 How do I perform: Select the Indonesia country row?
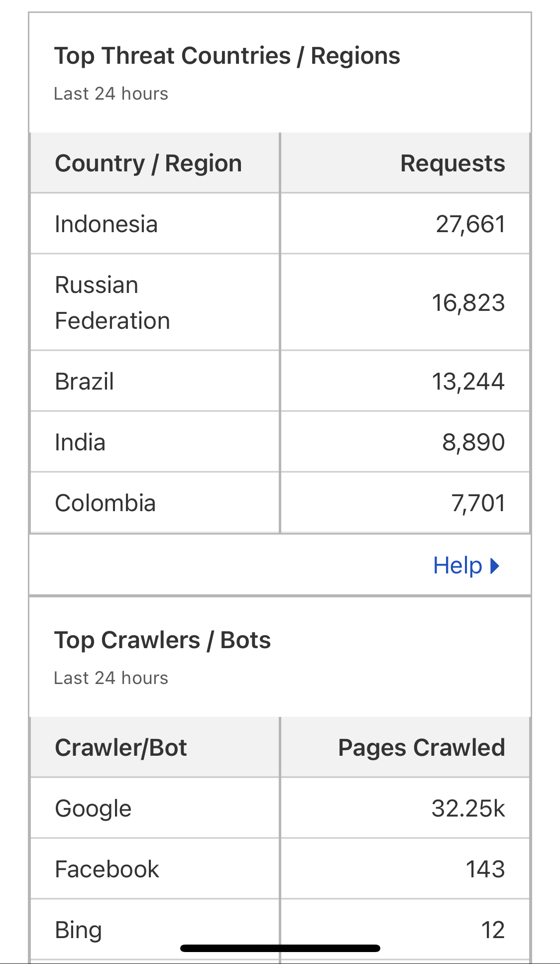point(280,224)
